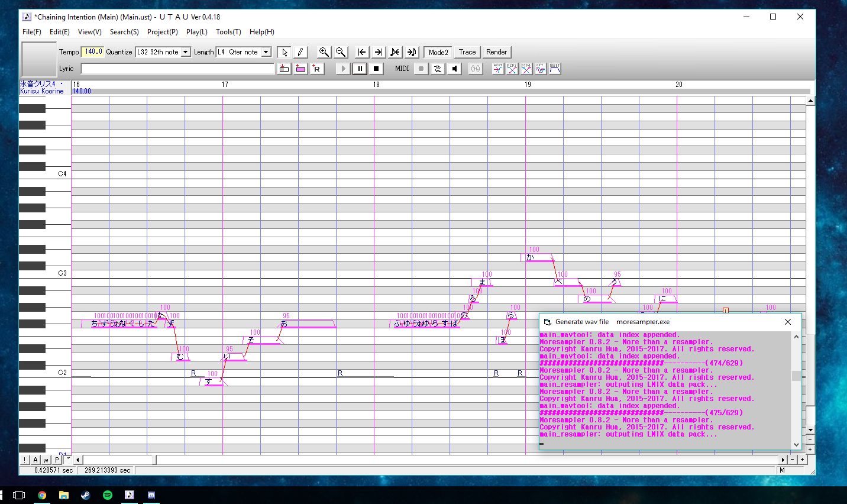Open Spotify from taskbar
Image resolution: width=847 pixels, height=504 pixels.
(x=108, y=495)
